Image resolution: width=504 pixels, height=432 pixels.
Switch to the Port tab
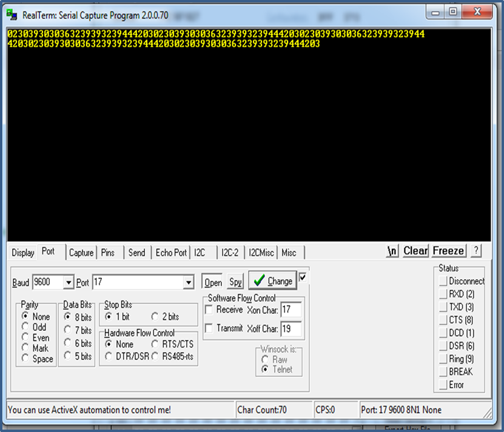48,251
